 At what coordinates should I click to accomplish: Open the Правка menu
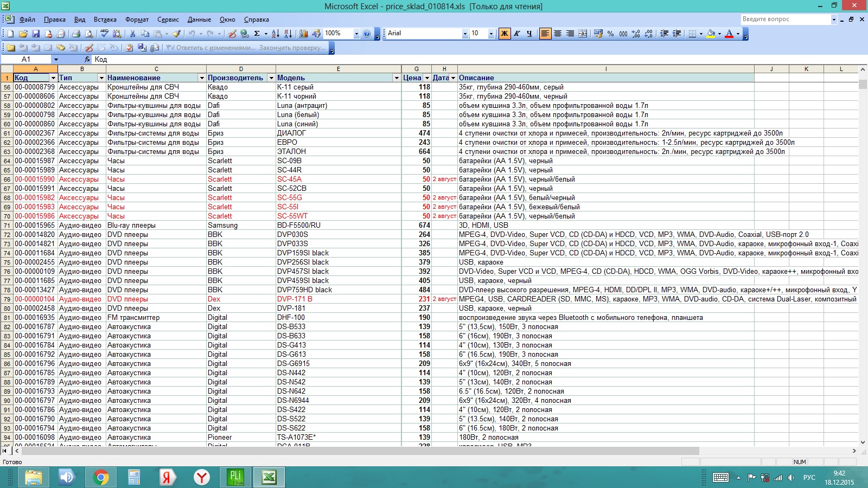coord(55,20)
